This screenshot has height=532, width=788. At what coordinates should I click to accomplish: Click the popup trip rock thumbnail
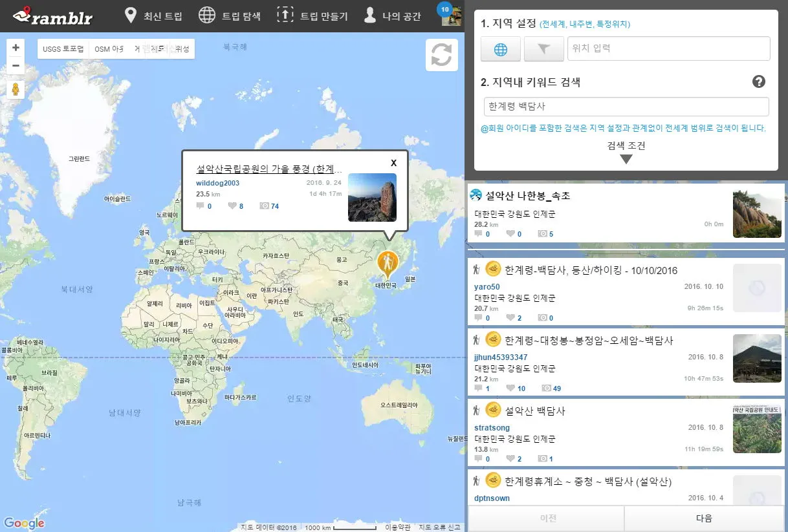click(372, 197)
